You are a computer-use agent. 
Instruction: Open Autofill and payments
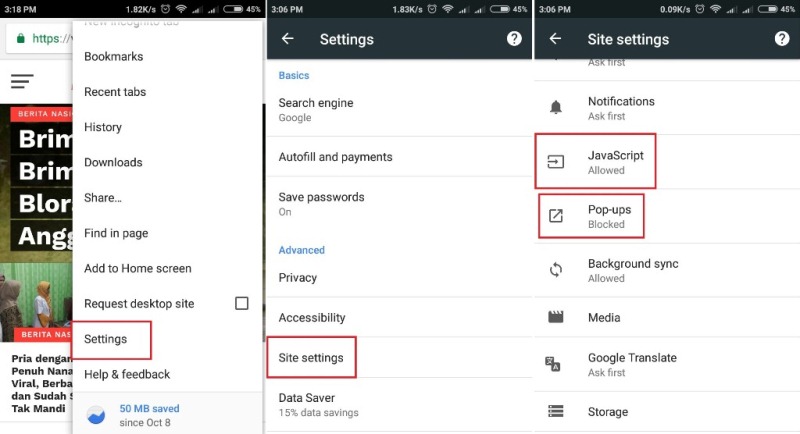click(x=399, y=157)
